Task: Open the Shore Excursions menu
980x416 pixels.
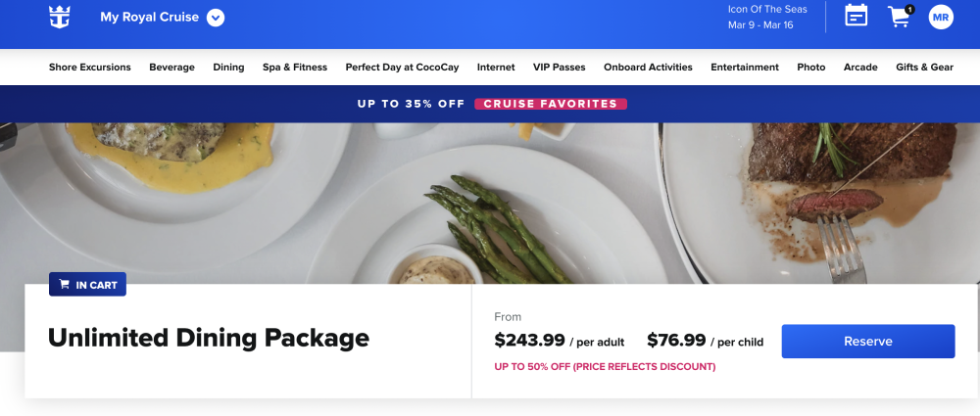Action: (x=90, y=67)
